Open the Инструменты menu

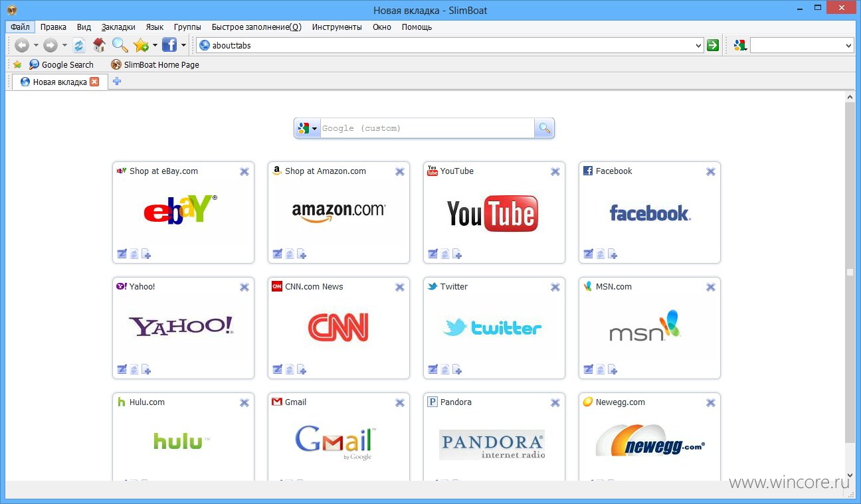(x=337, y=27)
